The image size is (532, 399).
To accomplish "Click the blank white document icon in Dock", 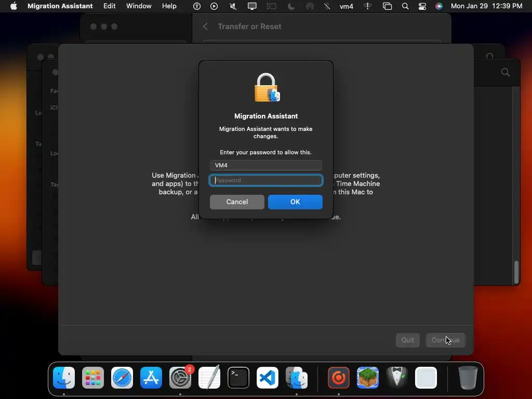I will point(426,378).
